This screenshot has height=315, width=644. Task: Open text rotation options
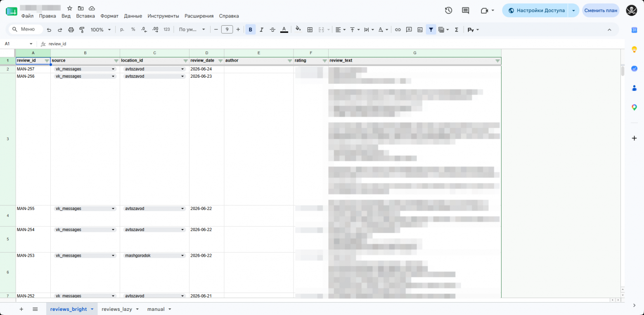coord(383,29)
